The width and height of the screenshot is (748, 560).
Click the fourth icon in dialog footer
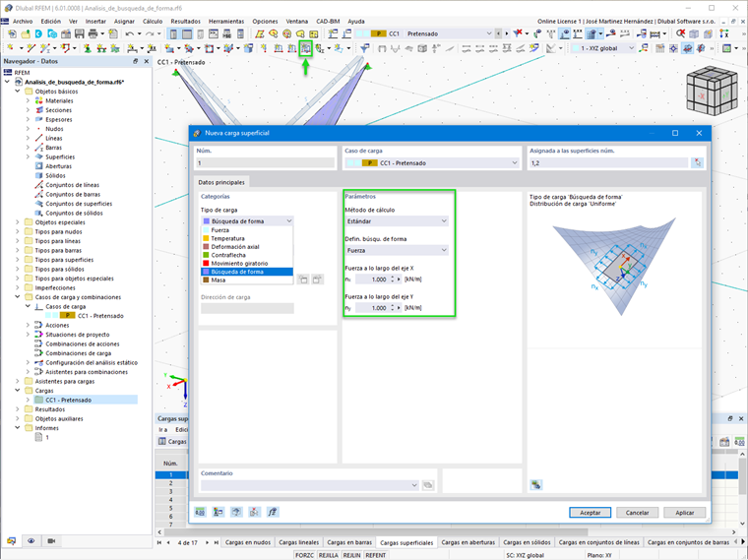pos(254,512)
